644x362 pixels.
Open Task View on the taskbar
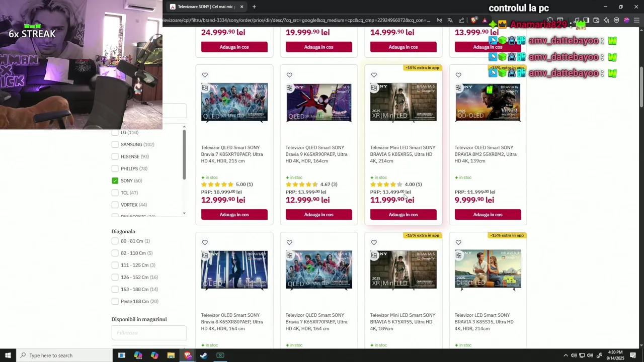(x=121, y=355)
